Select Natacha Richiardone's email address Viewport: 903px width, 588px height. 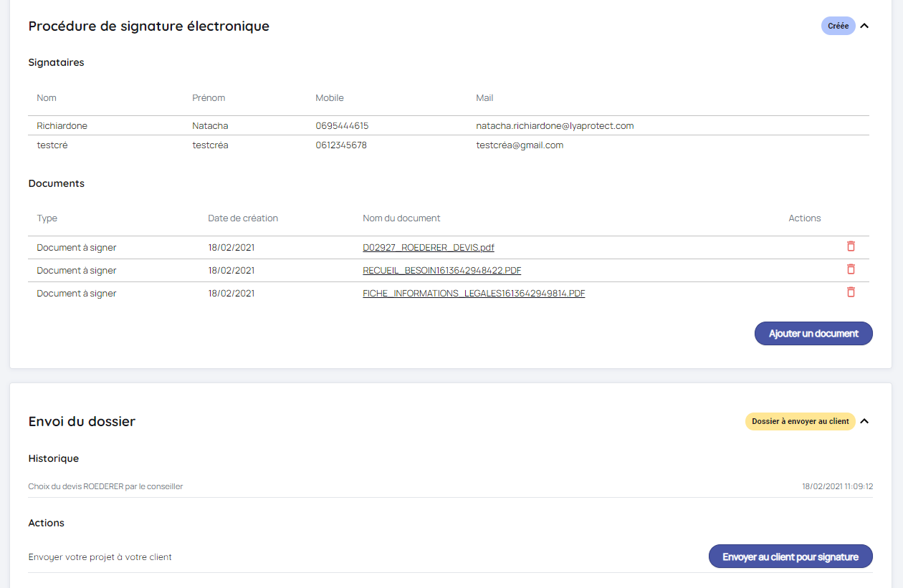pyautogui.click(x=555, y=126)
